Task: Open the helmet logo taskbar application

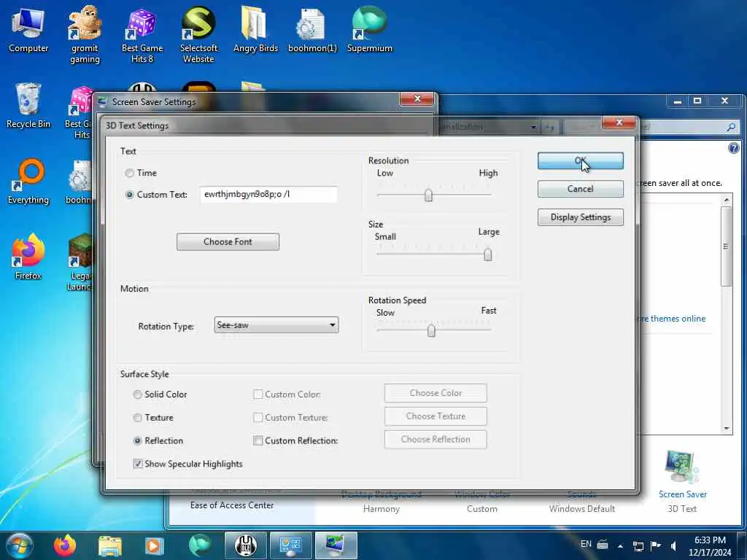Action: pyautogui.click(x=245, y=545)
